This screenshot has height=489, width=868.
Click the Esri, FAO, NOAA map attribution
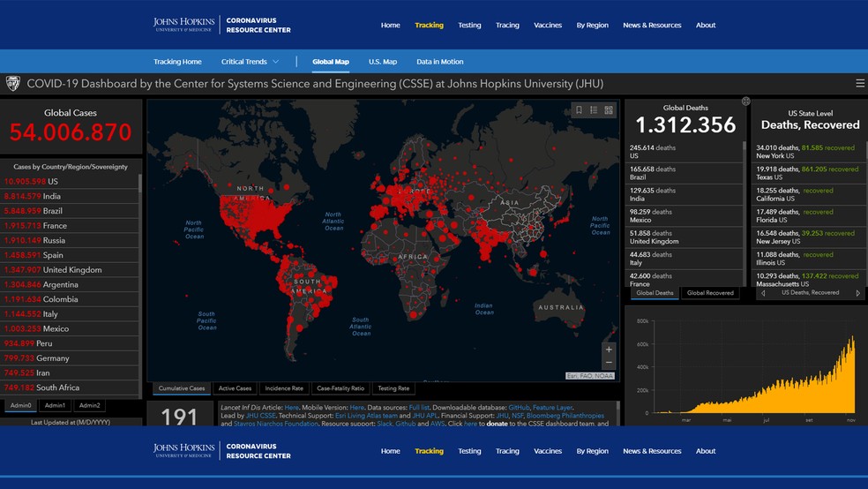point(589,375)
